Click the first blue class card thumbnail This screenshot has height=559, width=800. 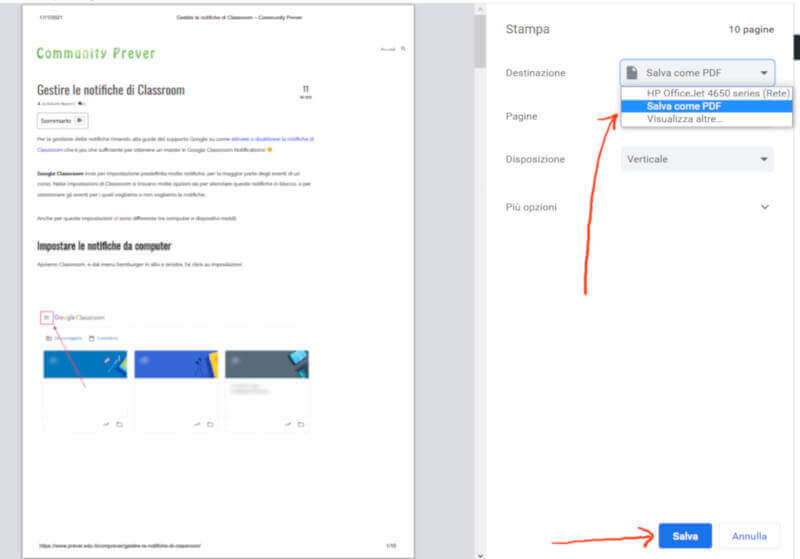coord(85,365)
